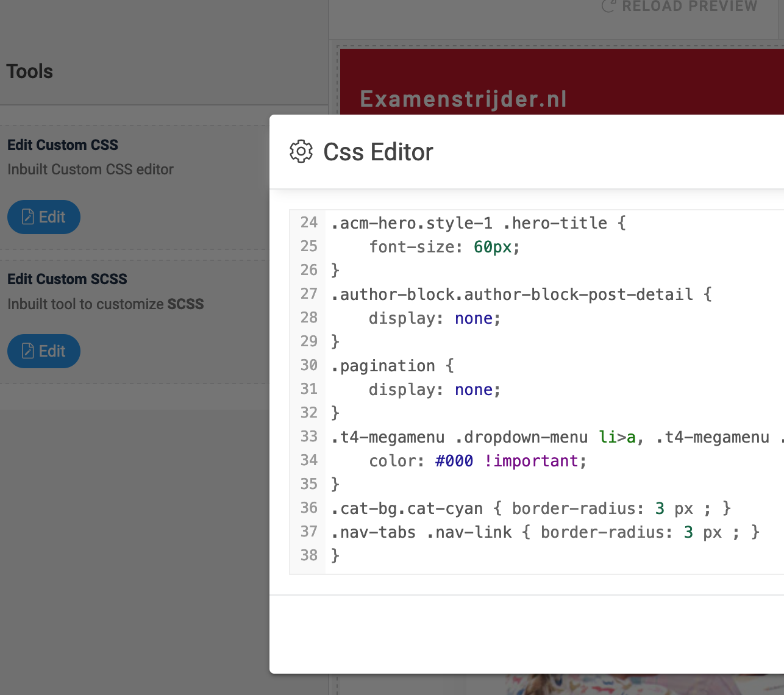Click the Tools panel heading

[30, 71]
